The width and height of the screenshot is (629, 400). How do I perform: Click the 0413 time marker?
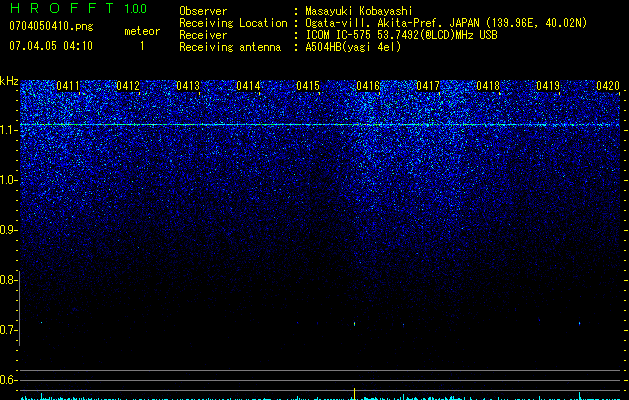[188, 85]
